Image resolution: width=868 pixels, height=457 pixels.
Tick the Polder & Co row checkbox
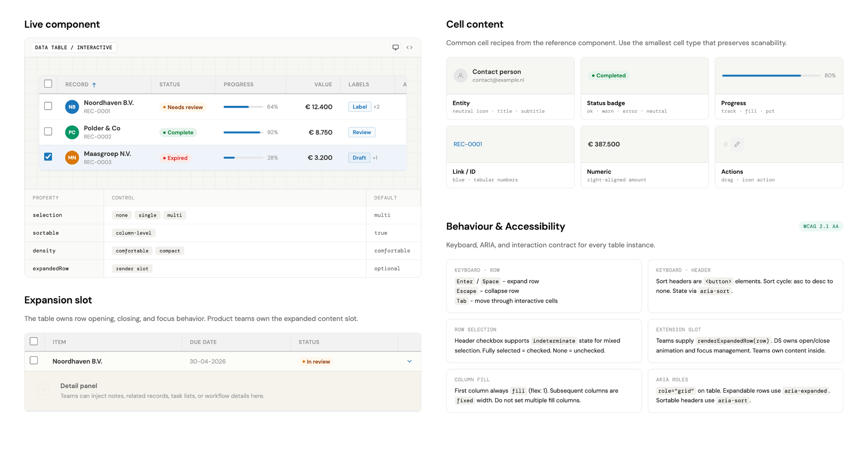click(x=48, y=131)
